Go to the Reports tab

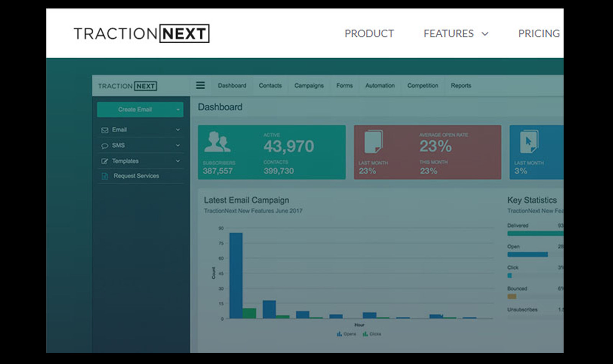click(461, 85)
